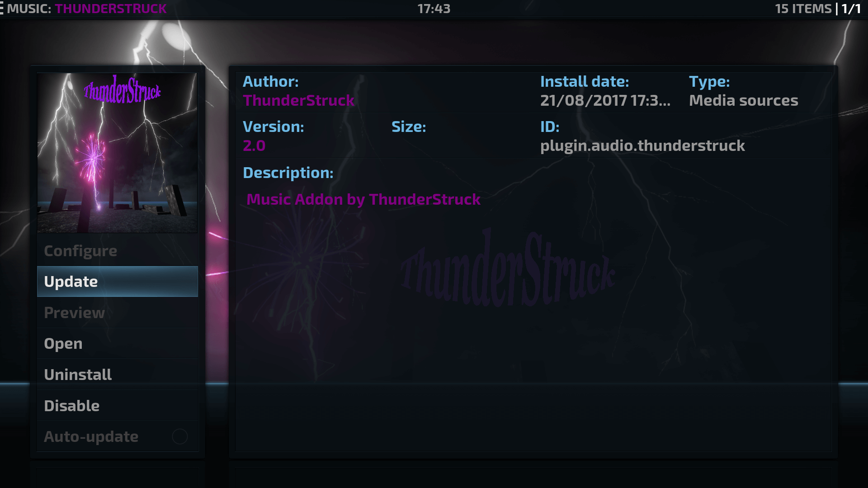Select the Configure option
This screenshot has height=488, width=868.
117,251
